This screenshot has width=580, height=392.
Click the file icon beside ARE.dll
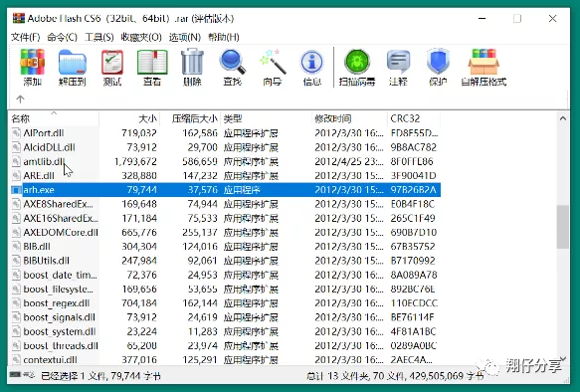(x=16, y=175)
